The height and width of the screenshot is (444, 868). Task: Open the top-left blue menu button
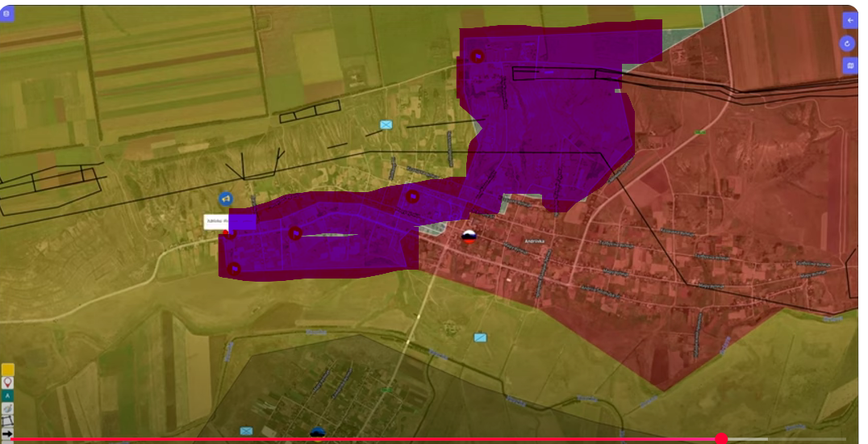7,13
